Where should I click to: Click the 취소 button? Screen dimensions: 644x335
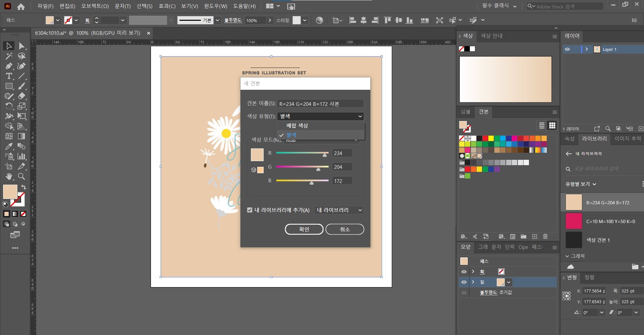pyautogui.click(x=344, y=229)
